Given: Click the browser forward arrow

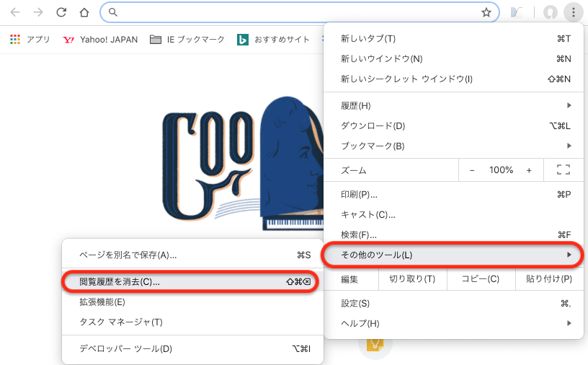Looking at the screenshot, I should (38, 12).
